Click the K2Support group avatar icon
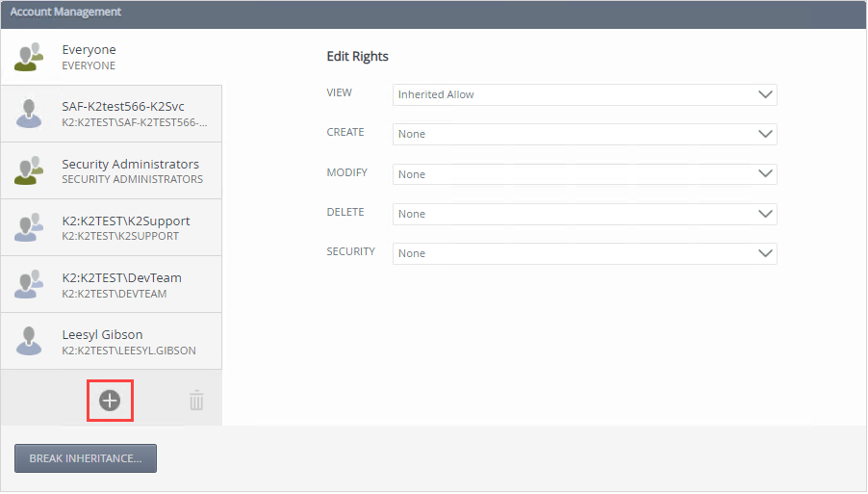 (x=29, y=227)
